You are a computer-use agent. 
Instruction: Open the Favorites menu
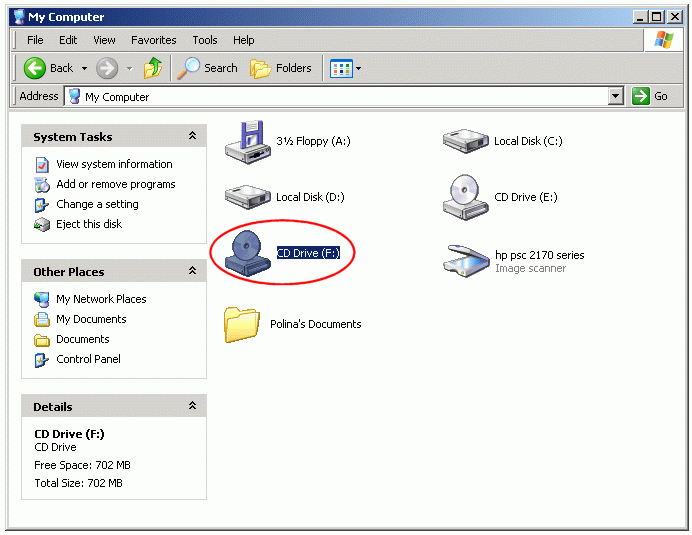coord(153,40)
